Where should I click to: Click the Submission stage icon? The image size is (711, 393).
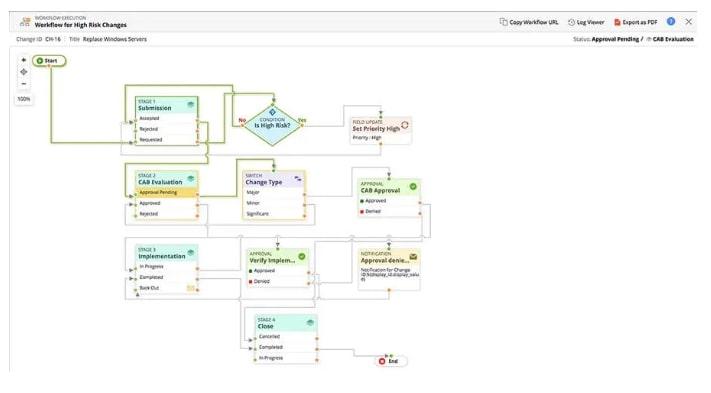point(191,105)
